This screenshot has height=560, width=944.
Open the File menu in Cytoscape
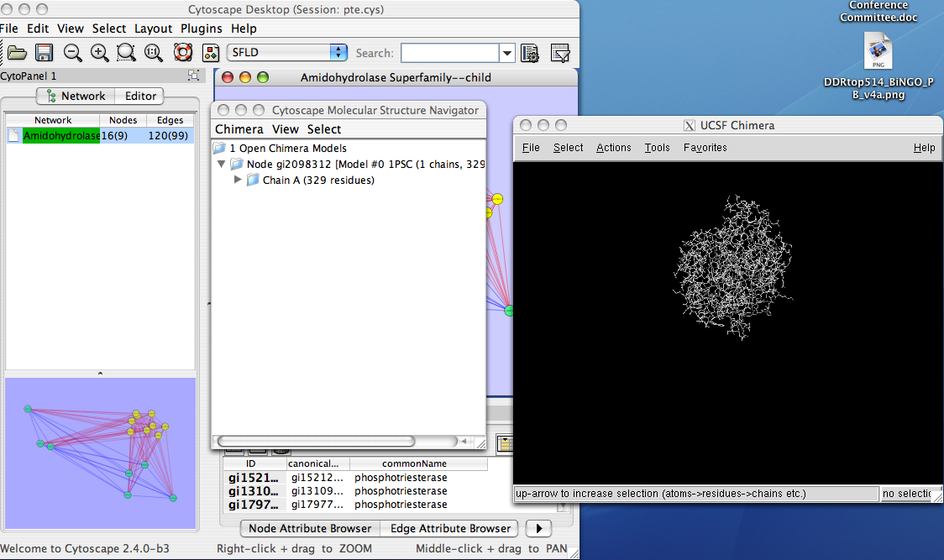click(x=9, y=29)
